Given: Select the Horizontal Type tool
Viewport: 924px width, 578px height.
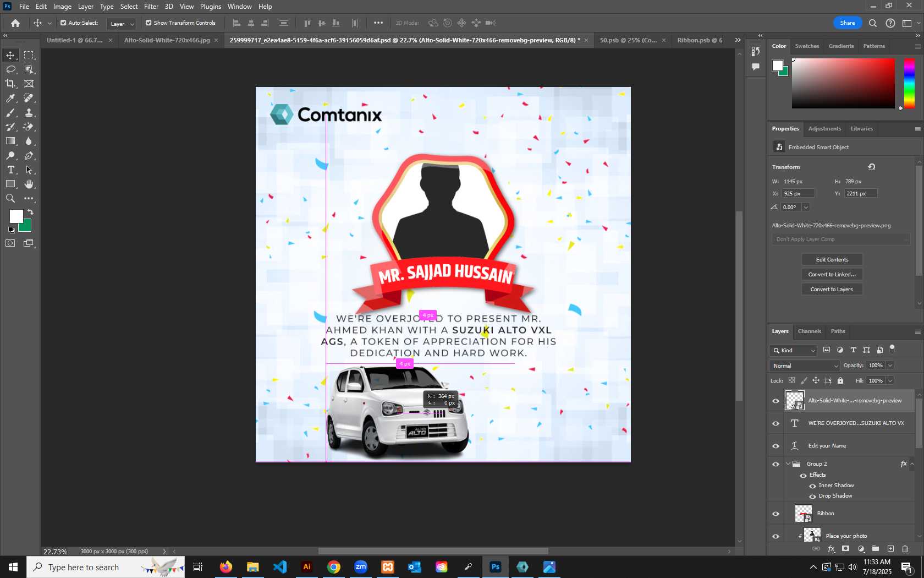Looking at the screenshot, I should (x=10, y=170).
